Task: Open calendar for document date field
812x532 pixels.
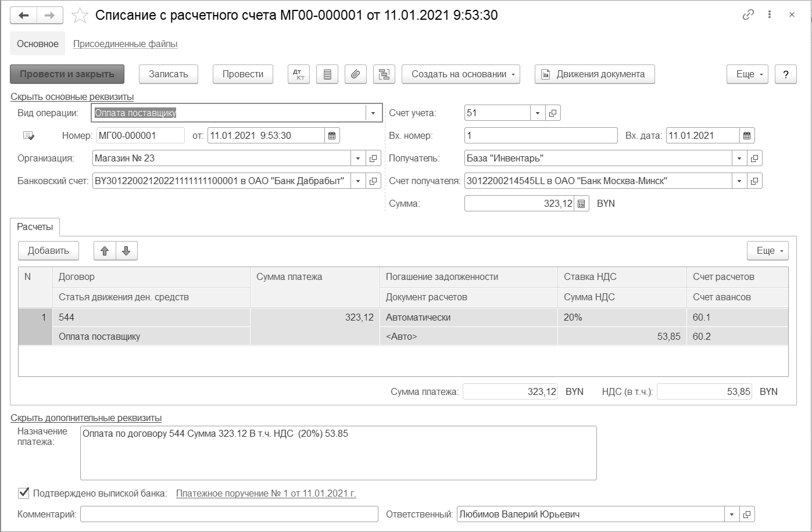Action: tap(332, 136)
